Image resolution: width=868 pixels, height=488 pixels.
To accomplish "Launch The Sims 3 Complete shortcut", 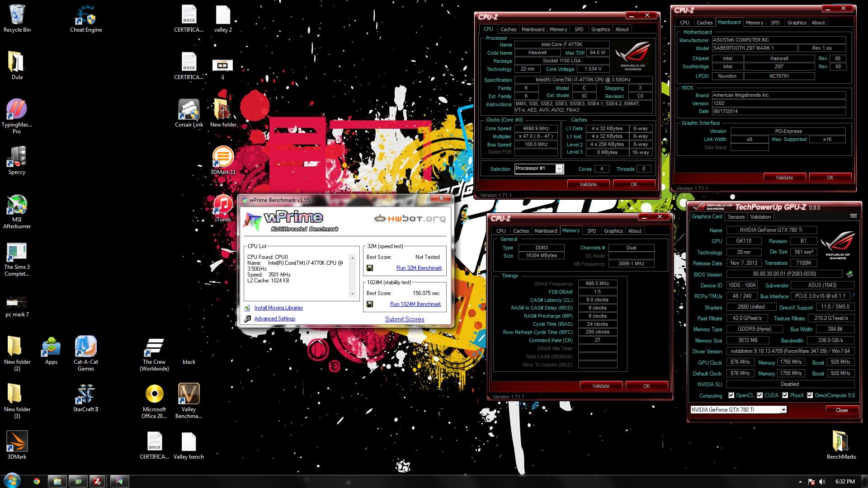I will 17,259.
